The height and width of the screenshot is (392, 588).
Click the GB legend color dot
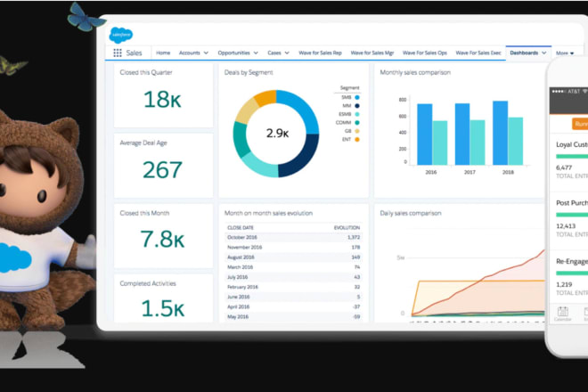[357, 131]
